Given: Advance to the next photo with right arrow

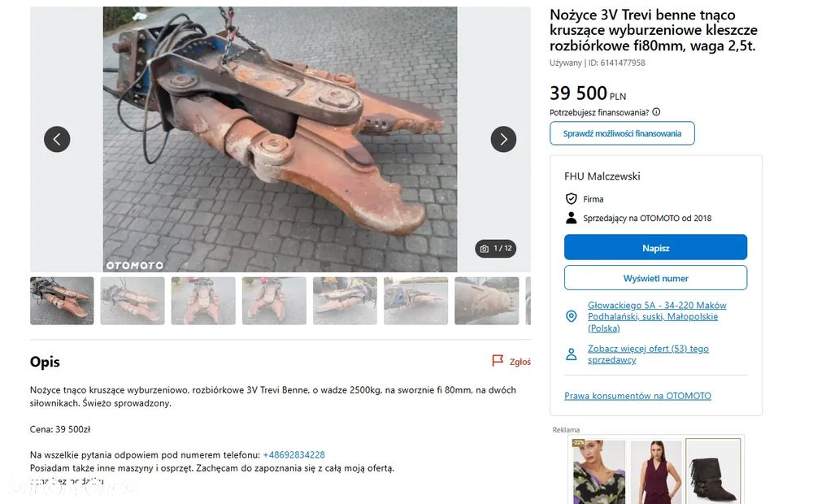Looking at the screenshot, I should [x=503, y=139].
